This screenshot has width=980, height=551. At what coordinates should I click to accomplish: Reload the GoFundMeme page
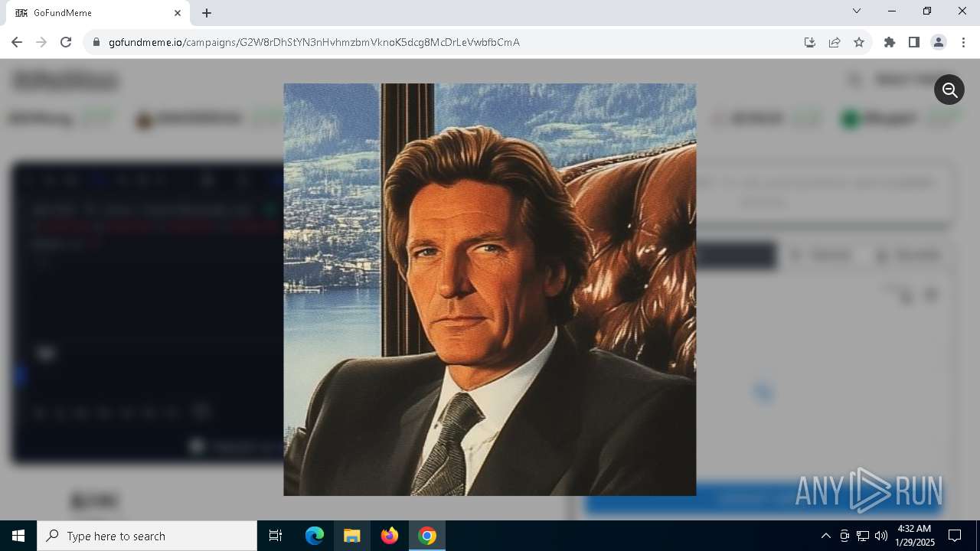[x=66, y=42]
